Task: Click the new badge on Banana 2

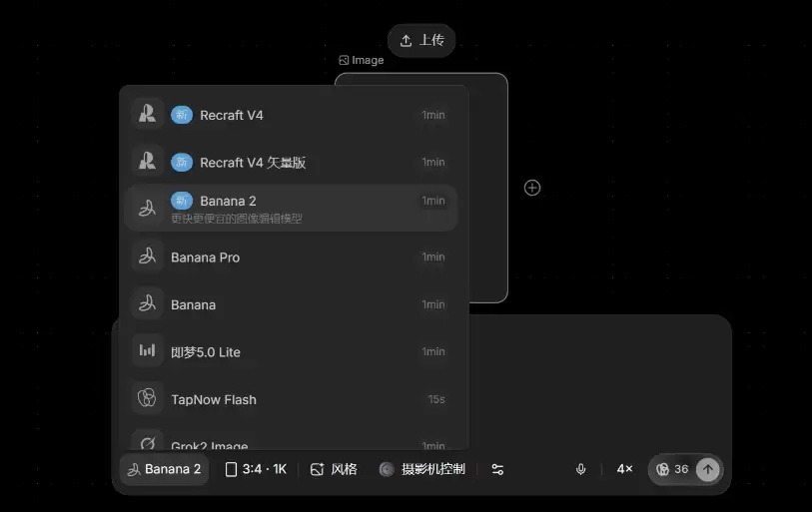Action: coord(181,201)
